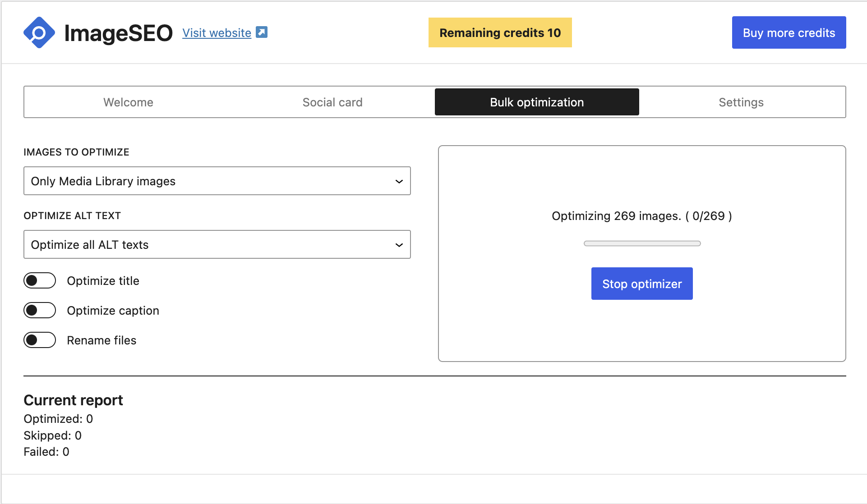Enable the Optimize caption switch
Image resolution: width=867 pixels, height=504 pixels.
click(40, 310)
